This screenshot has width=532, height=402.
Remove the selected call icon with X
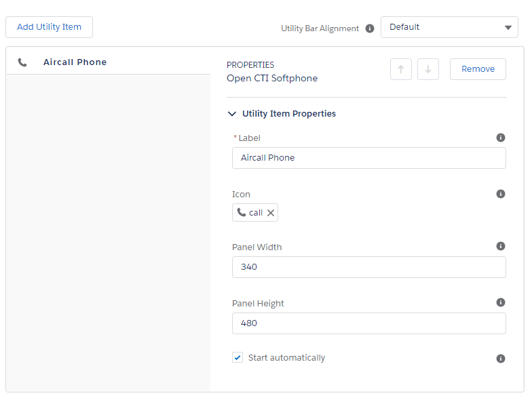coord(271,213)
